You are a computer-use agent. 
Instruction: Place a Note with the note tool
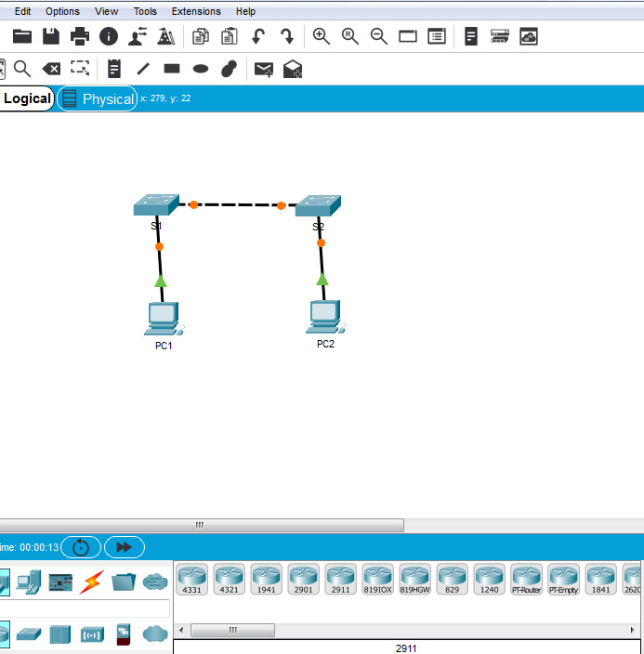(114, 69)
